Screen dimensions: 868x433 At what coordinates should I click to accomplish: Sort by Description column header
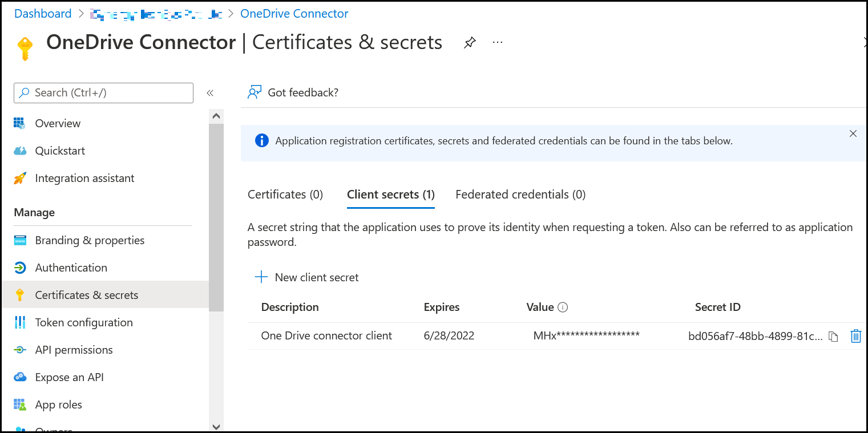point(290,307)
